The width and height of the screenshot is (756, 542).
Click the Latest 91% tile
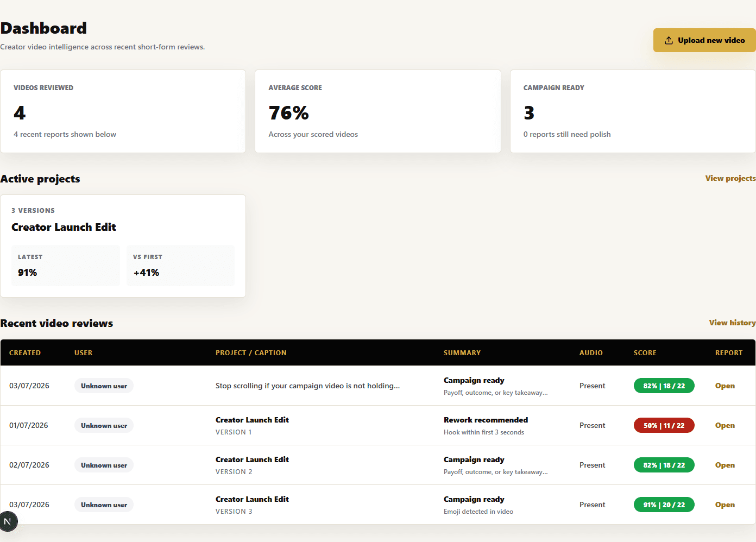[x=66, y=266]
